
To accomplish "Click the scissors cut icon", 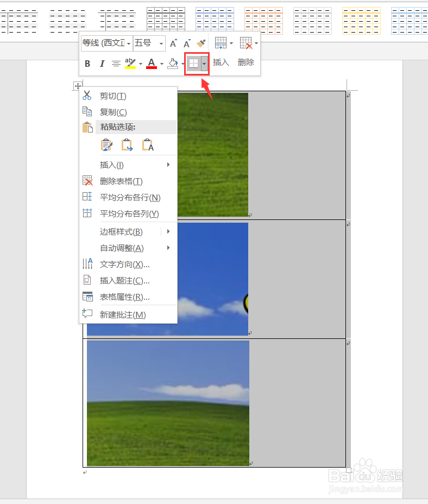I will pos(87,96).
